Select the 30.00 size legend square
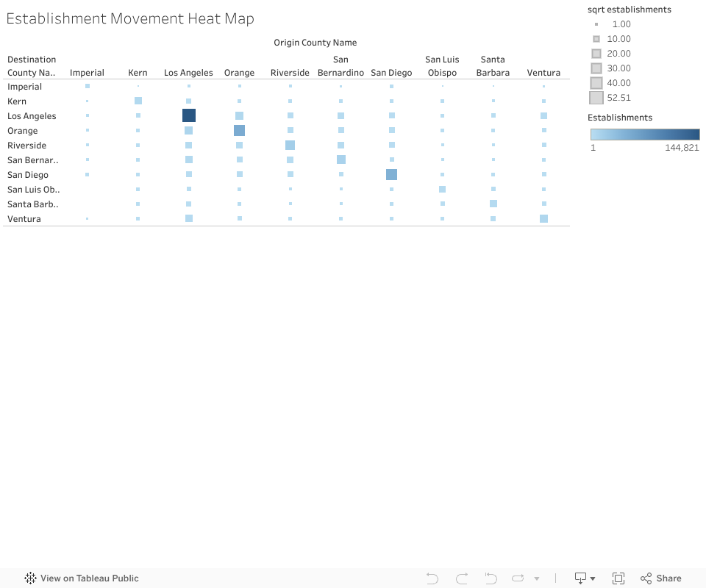The height and width of the screenshot is (588, 706). pos(596,68)
